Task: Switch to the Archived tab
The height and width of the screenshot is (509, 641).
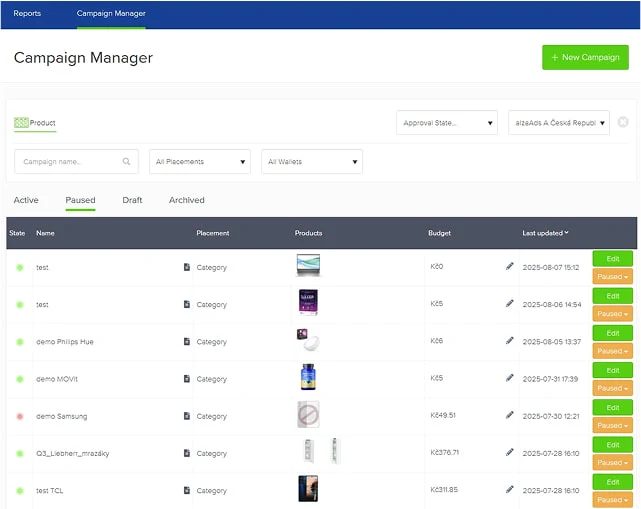Action: click(186, 200)
